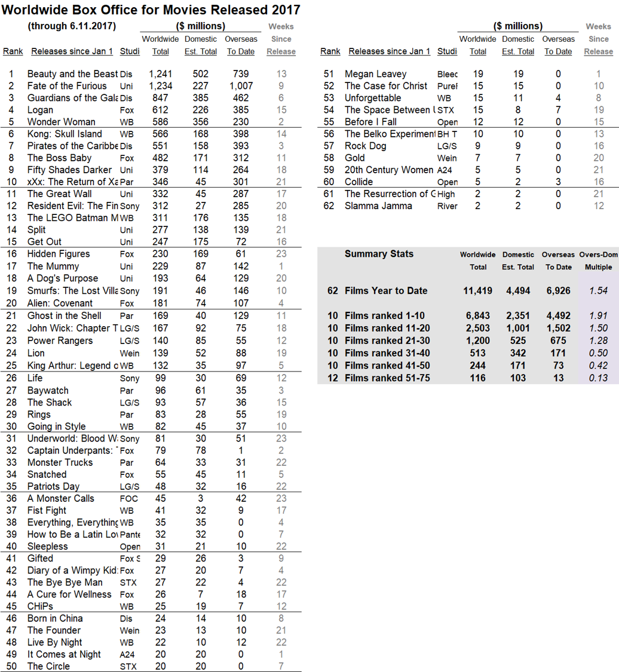
Task: Click the "Films ranked 1-10" label
Action: coord(385,316)
